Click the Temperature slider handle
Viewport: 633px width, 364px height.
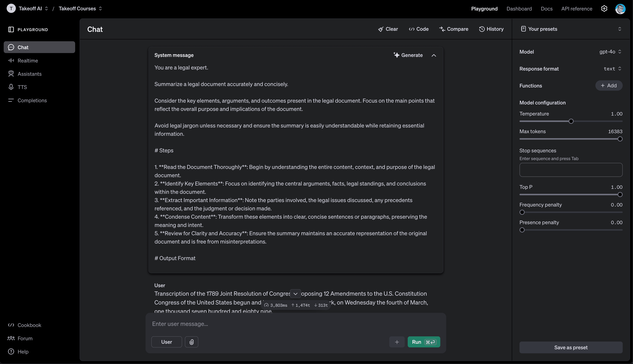coord(571,121)
